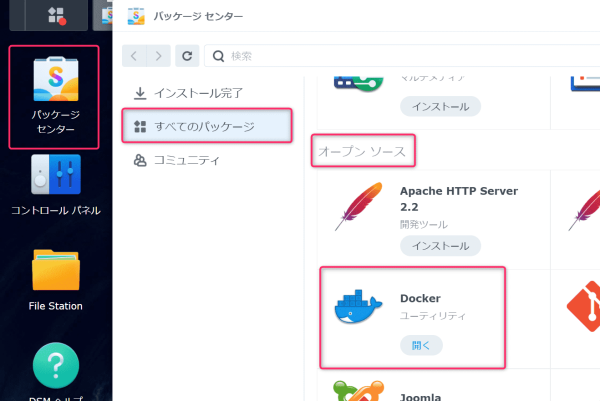Launch the Control Panel desktop icon
Image resolution: width=600 pixels, height=401 pixels.
[x=56, y=184]
